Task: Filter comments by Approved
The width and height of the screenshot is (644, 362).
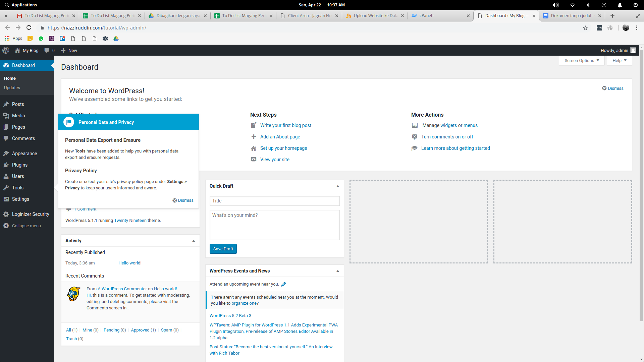Action: pos(140,330)
